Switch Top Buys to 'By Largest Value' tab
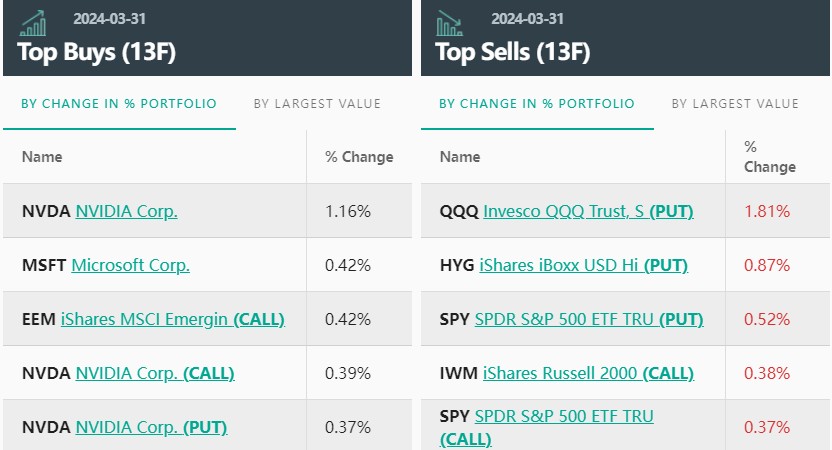Image resolution: width=832 pixels, height=450 pixels. (x=317, y=104)
